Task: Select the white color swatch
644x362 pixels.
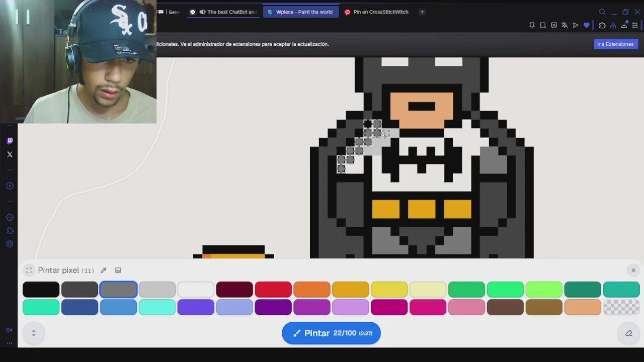Action: click(x=196, y=290)
